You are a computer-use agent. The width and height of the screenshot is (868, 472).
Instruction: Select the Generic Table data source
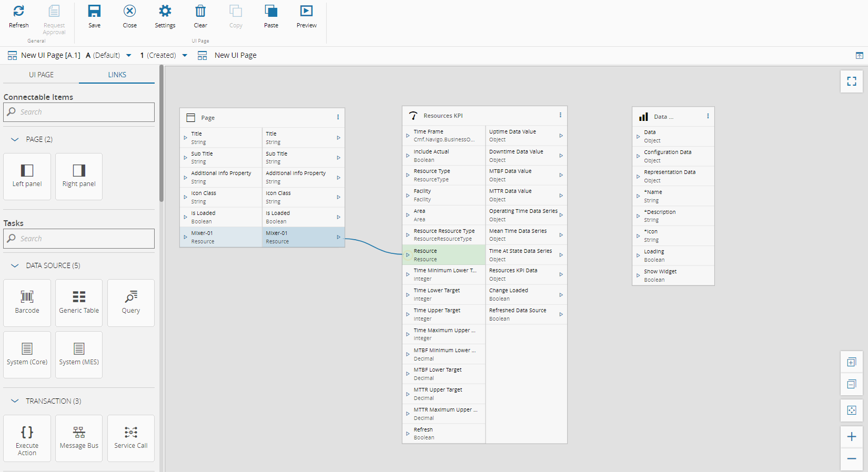(79, 302)
